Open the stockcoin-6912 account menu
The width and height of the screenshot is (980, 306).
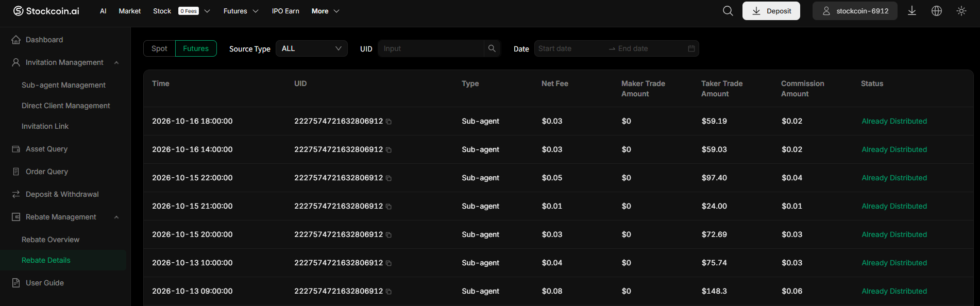coord(855,11)
